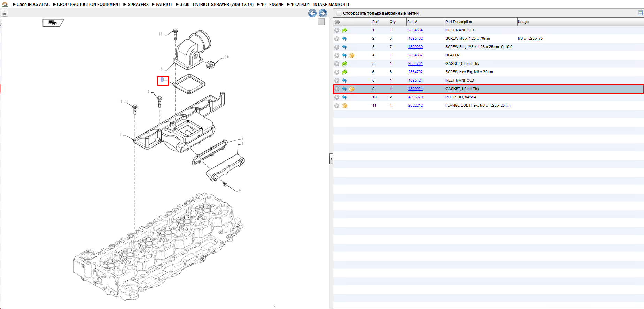Open the Case IH AG APAC breadcrumb
Screen dimensions: 644x309
33,5
